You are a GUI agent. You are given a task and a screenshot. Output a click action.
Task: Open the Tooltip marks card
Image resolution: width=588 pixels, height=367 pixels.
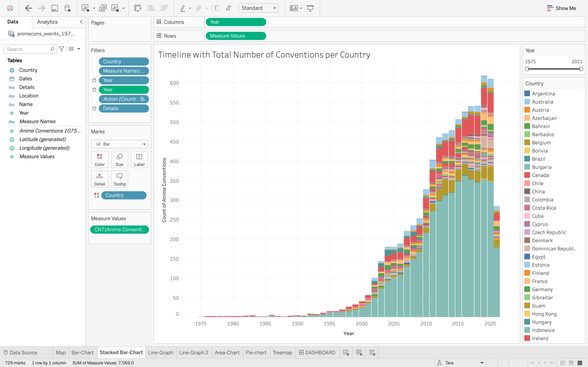pos(120,179)
